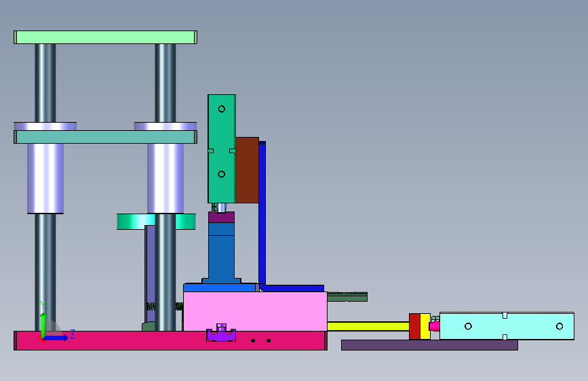The image size is (588, 381).
Task: Select the dark green plate beside pink block
Action: pos(347,297)
